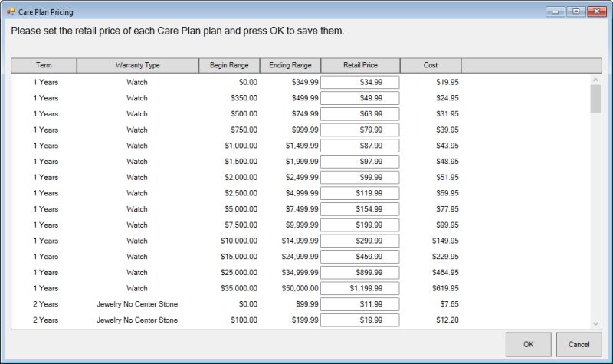Edit the $99.99 retail price field
Screen dimensions: 613x364
359,178
